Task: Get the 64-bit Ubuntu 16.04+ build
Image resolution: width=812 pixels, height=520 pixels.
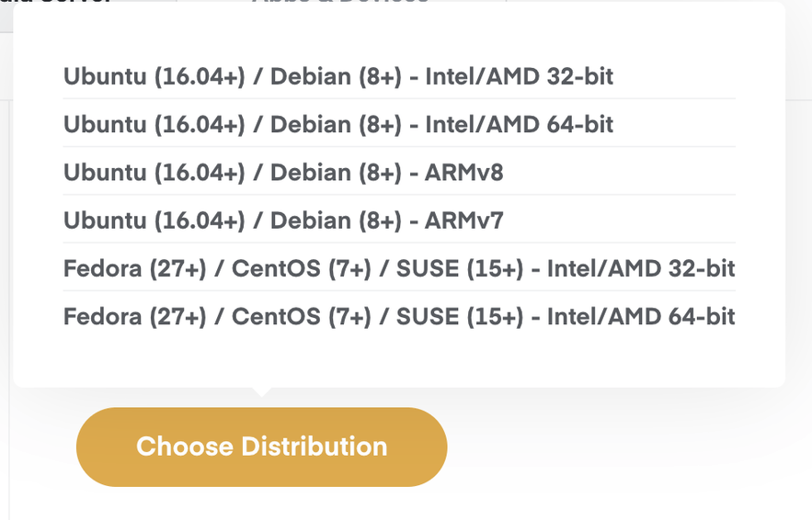Action: (x=337, y=124)
